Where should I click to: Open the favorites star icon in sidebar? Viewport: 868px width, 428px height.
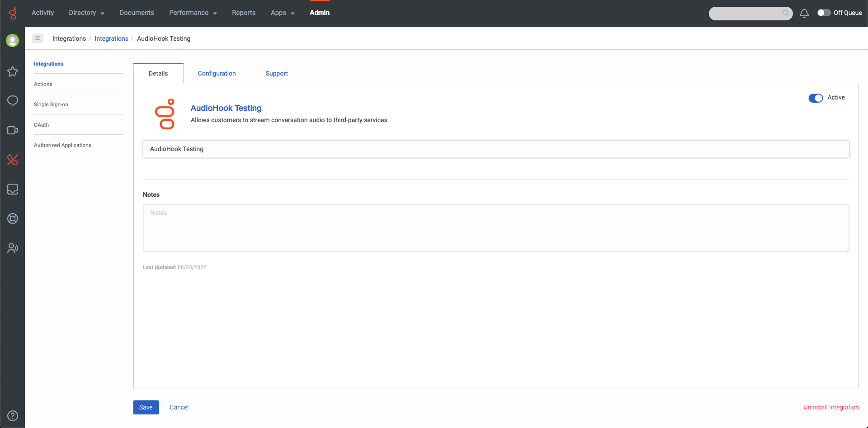(13, 71)
